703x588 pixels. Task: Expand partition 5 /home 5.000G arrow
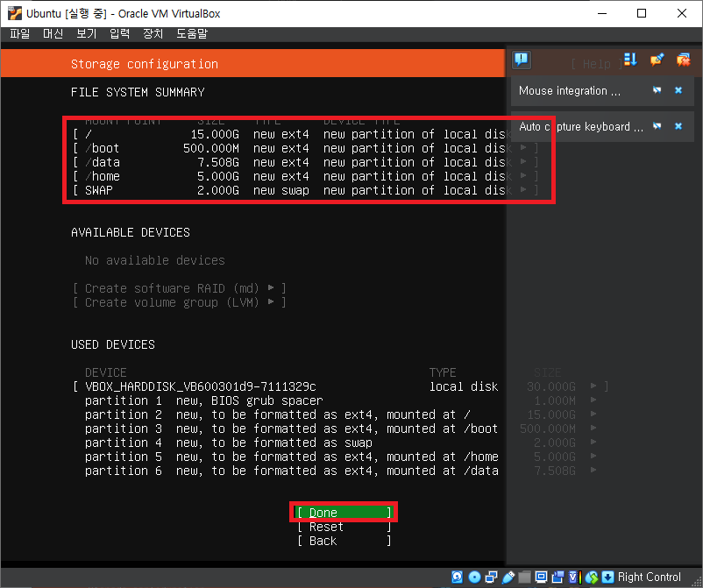click(593, 456)
